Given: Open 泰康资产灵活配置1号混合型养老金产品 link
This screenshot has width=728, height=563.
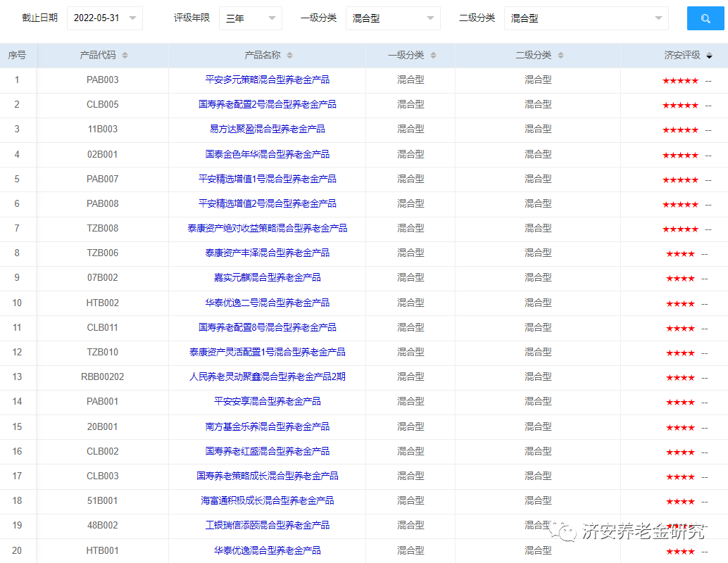Looking at the screenshot, I should (x=268, y=352).
